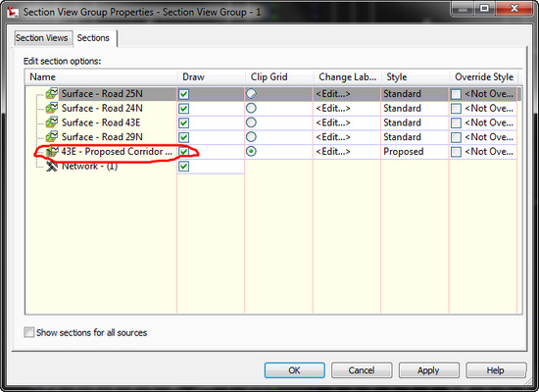Select the Surface - Road 29N row
539x392 pixels.
click(102, 137)
